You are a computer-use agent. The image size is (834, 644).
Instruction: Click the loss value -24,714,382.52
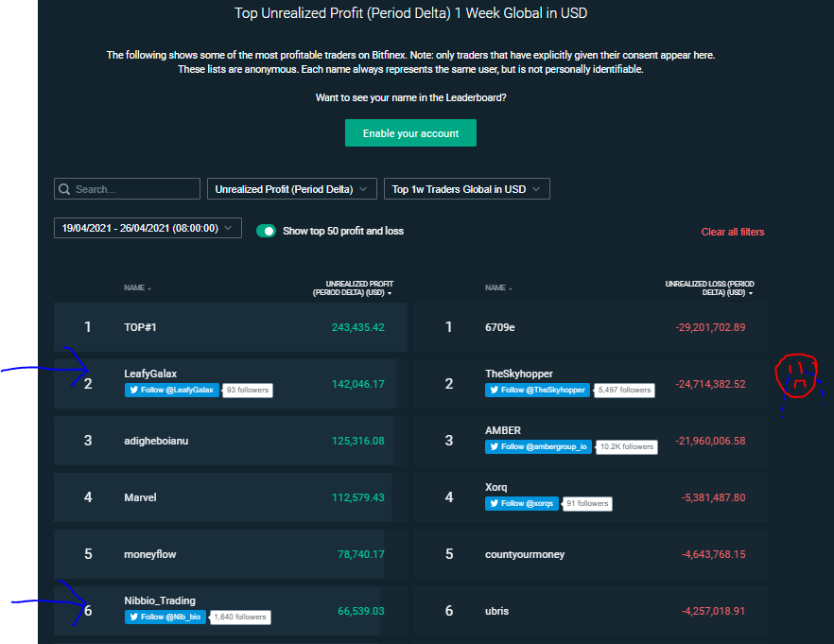coord(711,384)
